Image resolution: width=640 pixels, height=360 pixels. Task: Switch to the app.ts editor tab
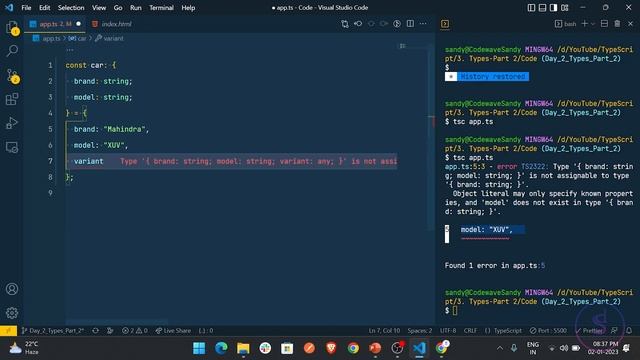(55, 24)
